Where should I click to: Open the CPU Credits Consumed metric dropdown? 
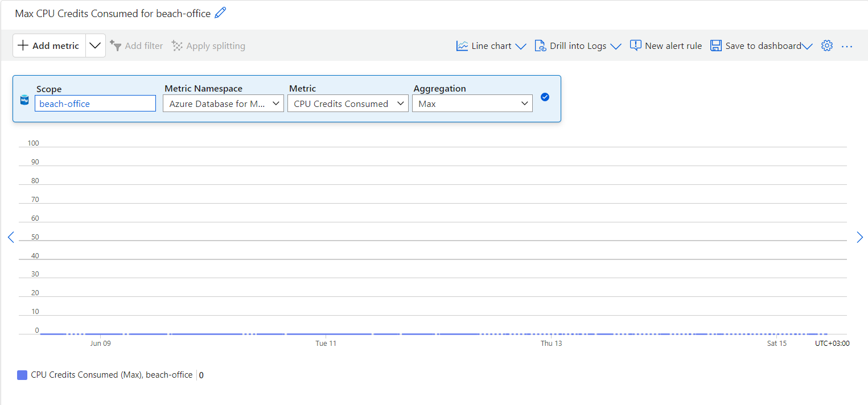click(348, 104)
